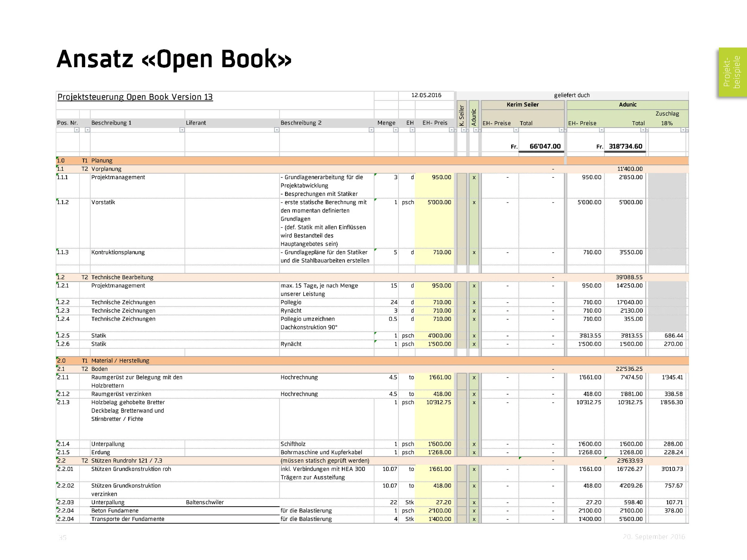
Task: Open Kerim Seiler EH- Preise filter dropdown
Action: [x=516, y=130]
